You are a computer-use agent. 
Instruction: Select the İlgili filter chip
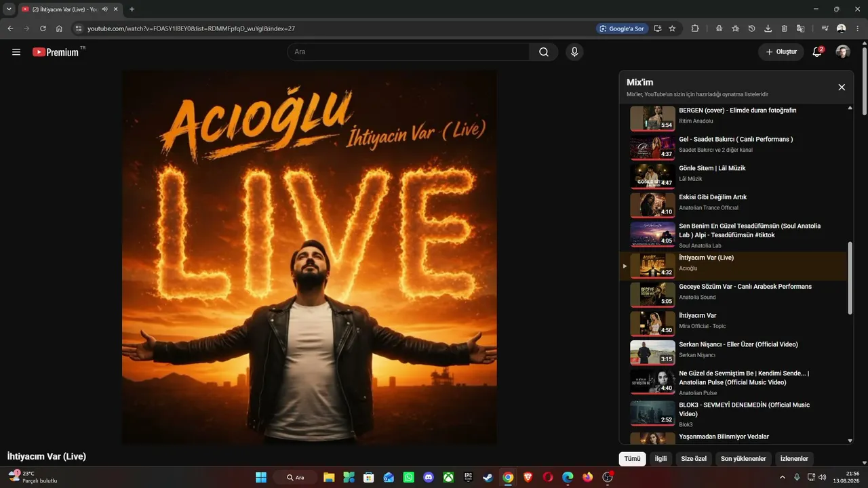[660, 459]
